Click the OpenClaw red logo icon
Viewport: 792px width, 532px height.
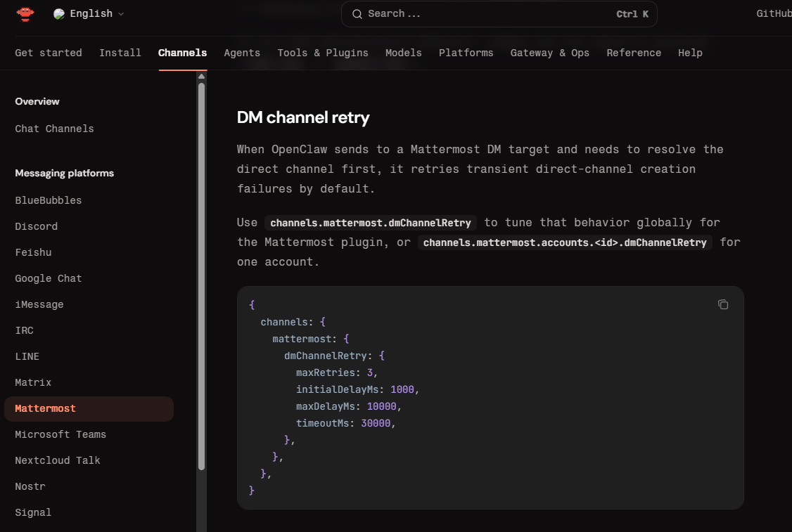[x=25, y=13]
